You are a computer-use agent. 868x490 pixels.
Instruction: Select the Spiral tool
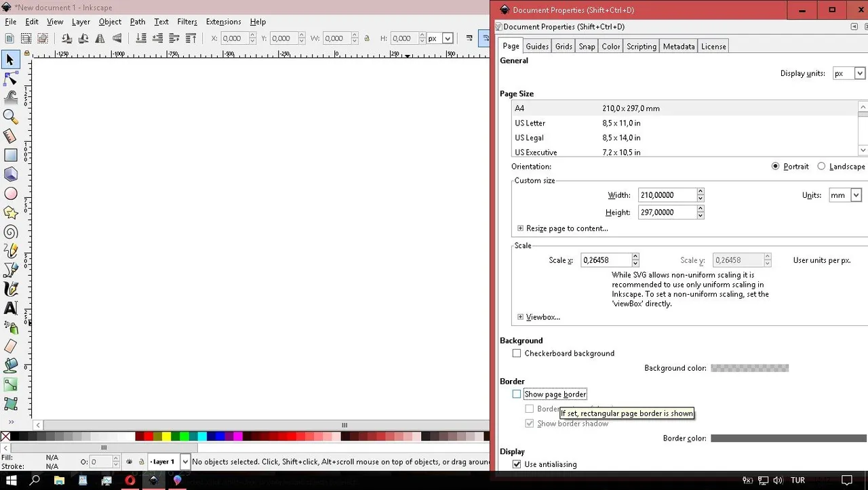tap(10, 231)
